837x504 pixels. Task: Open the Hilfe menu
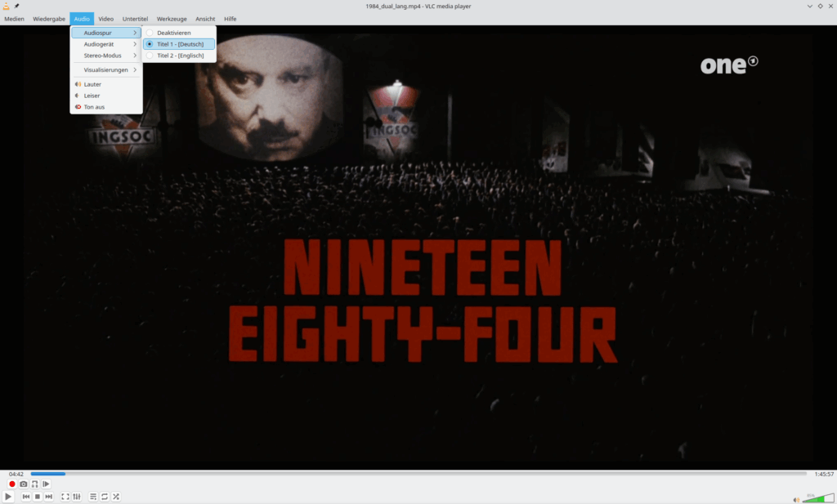point(230,19)
